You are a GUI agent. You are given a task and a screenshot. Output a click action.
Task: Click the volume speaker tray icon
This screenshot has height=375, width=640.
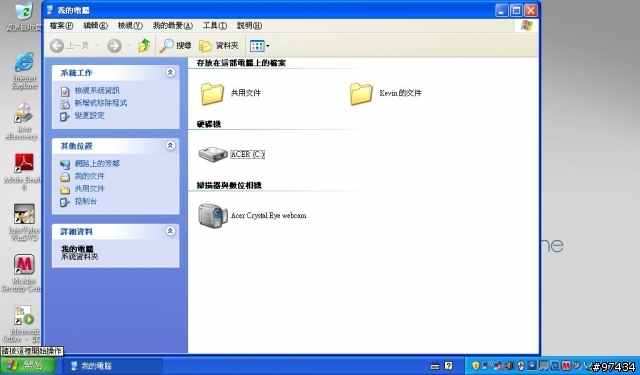[509, 366]
